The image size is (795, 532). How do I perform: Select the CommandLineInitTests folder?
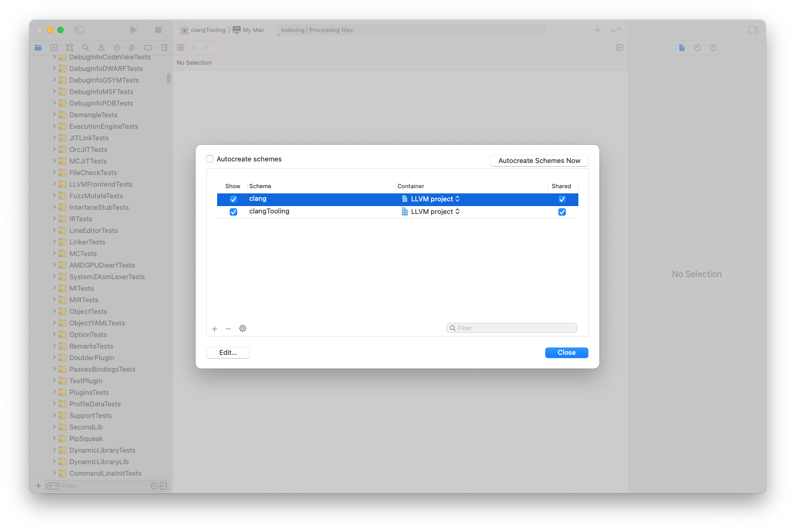pyautogui.click(x=105, y=474)
